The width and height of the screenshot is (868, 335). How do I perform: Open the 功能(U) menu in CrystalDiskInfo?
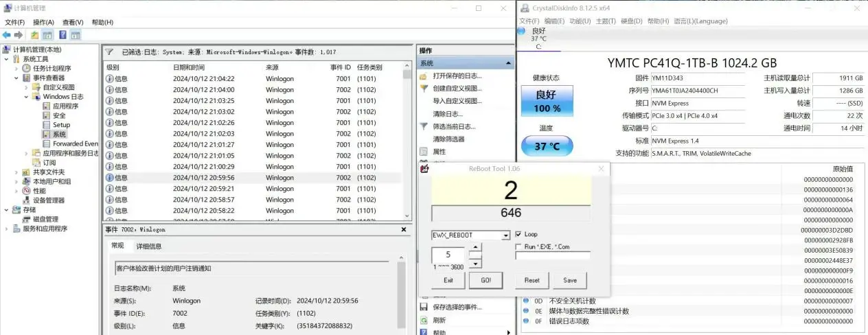click(x=580, y=21)
